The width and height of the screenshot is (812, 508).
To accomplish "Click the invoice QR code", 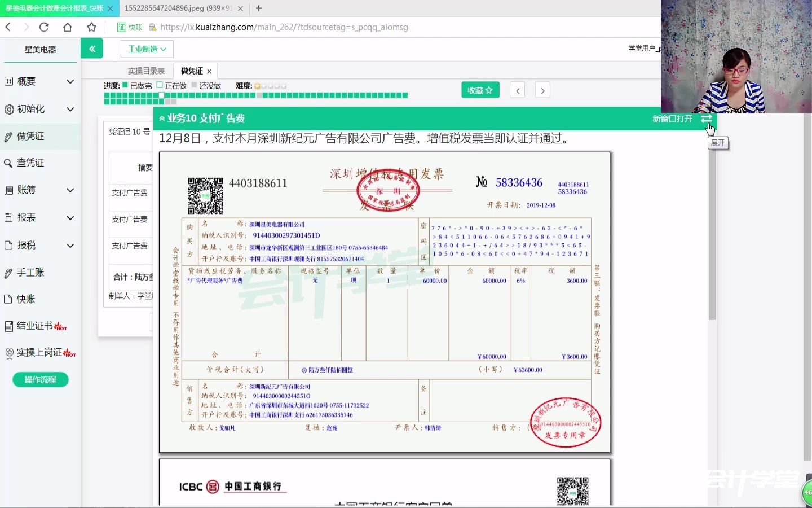I will (205, 196).
